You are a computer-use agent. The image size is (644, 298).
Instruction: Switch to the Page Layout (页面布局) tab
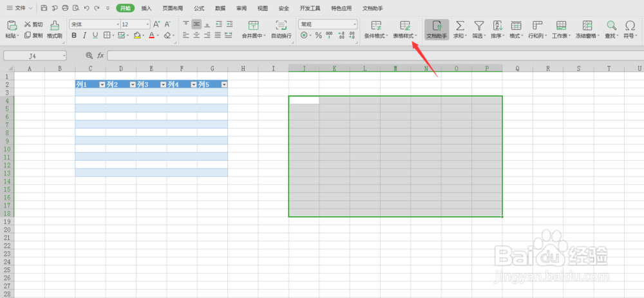pyautogui.click(x=173, y=8)
